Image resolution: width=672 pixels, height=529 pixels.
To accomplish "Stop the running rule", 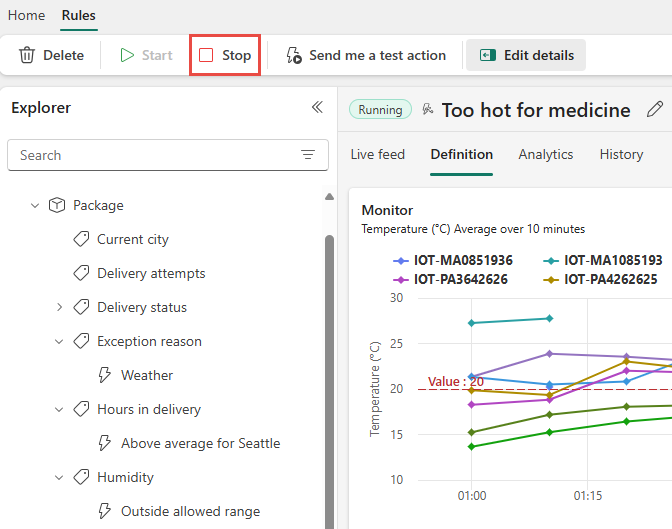I will [225, 56].
